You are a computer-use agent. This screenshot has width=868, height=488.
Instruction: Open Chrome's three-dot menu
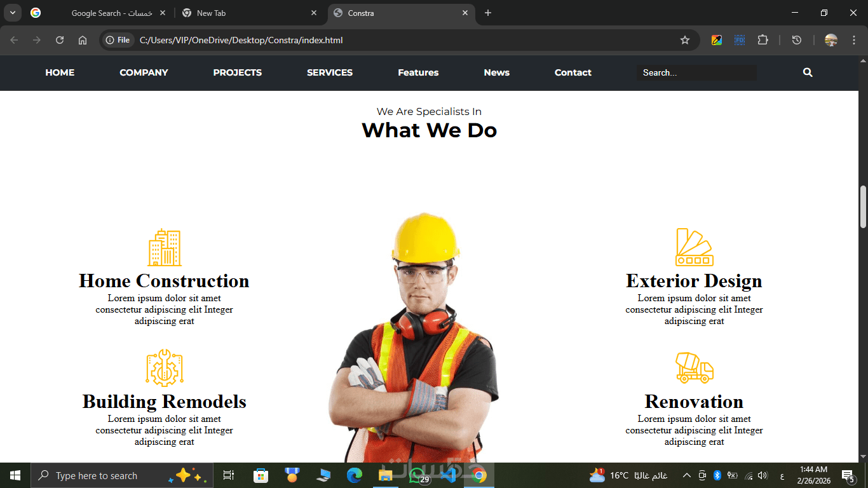click(854, 40)
